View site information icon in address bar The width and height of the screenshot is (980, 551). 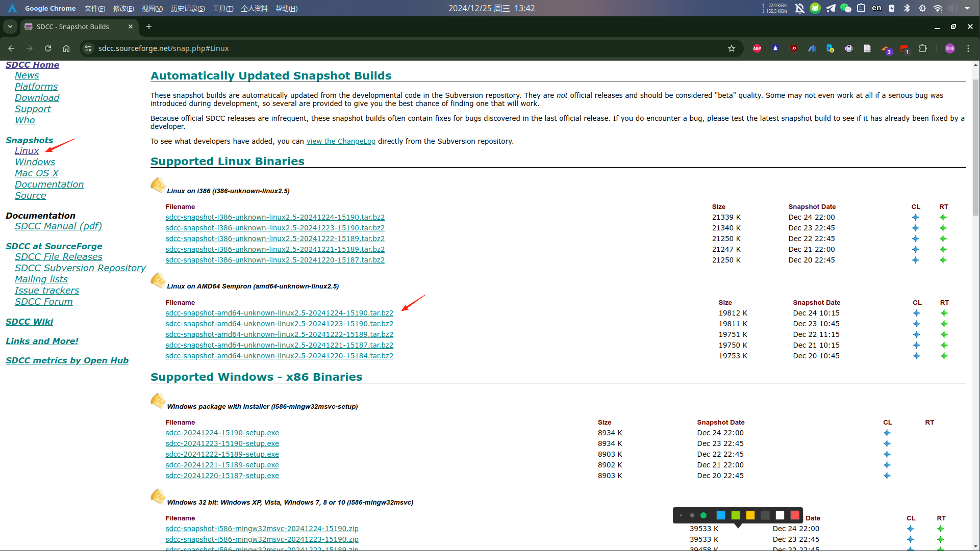pyautogui.click(x=88, y=48)
